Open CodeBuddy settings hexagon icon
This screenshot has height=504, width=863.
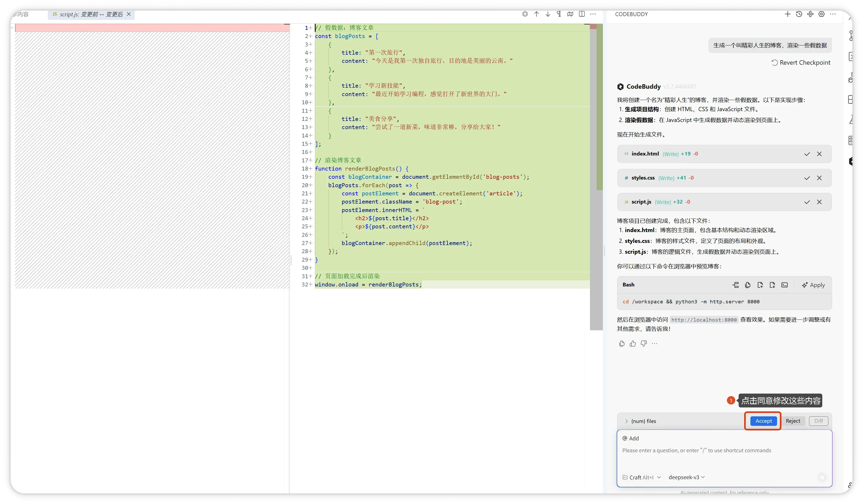[822, 14]
